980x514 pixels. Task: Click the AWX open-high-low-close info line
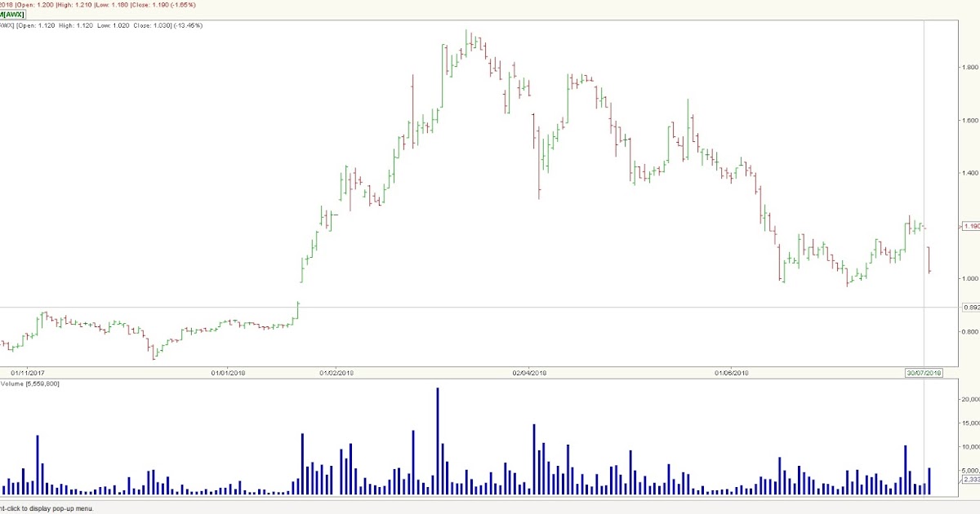coord(102,24)
